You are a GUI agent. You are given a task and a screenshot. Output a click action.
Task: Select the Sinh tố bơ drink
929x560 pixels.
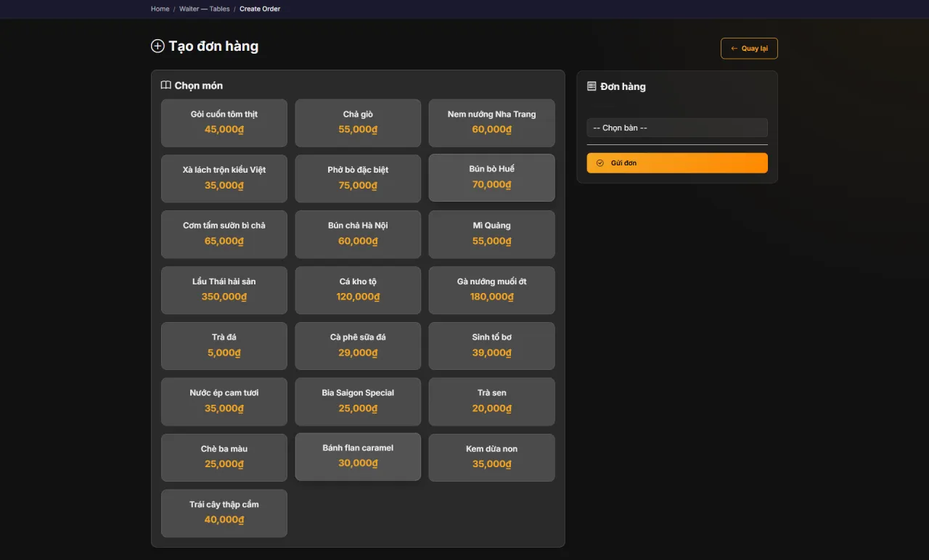492,346
